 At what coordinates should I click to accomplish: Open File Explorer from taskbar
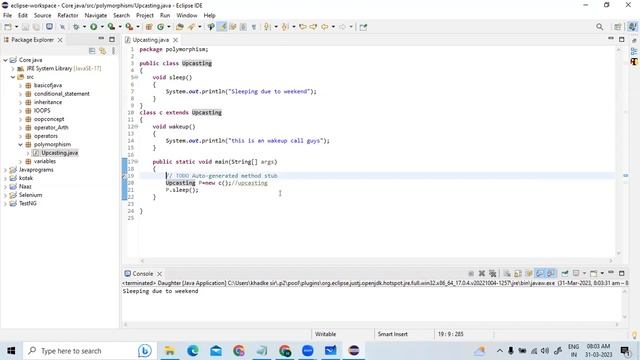coord(169,351)
